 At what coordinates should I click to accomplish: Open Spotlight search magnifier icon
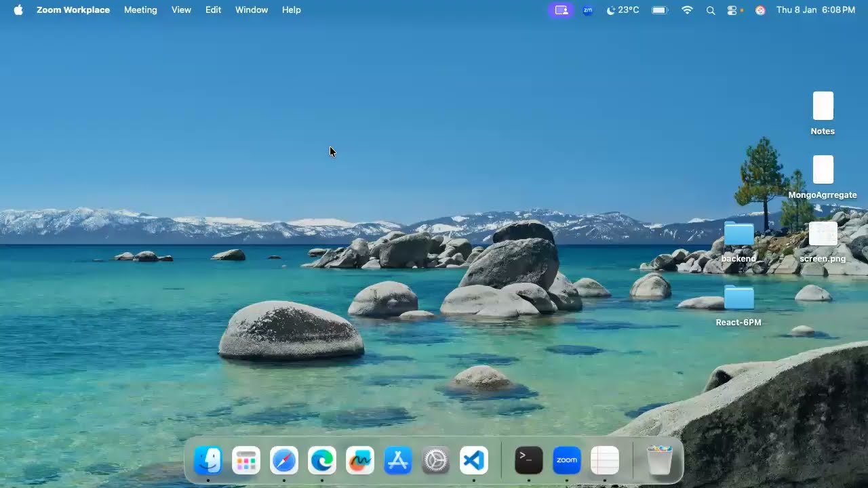click(711, 10)
